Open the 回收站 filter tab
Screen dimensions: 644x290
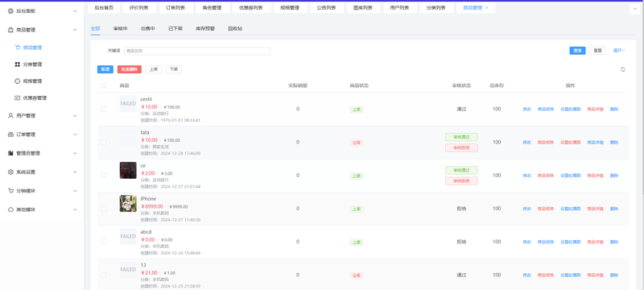(x=235, y=29)
